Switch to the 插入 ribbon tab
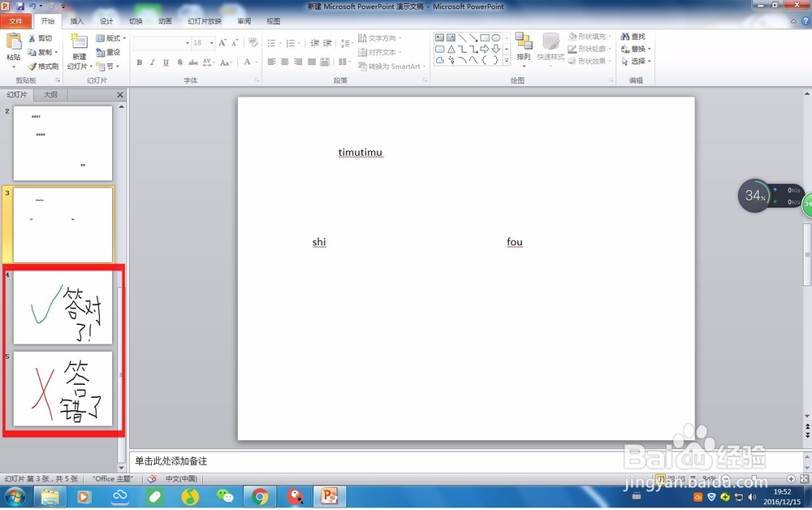This screenshot has height=510, width=812. (76, 21)
